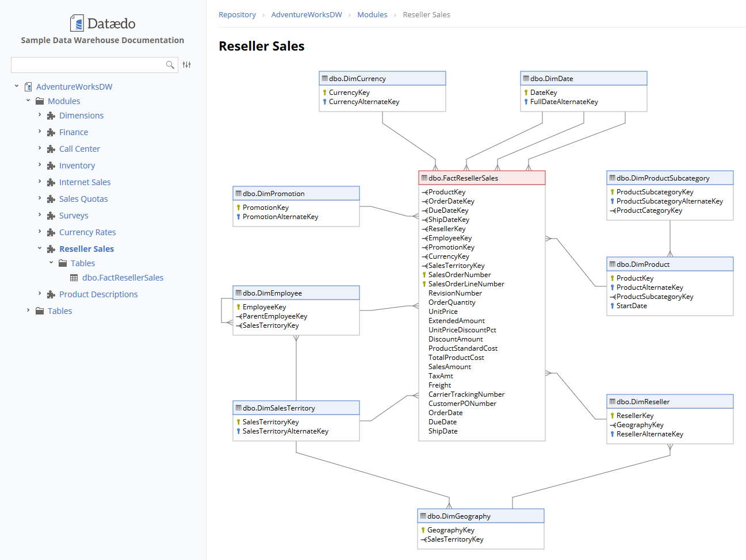Image resolution: width=746 pixels, height=560 pixels.
Task: Select the dbo.FactResellerSales table header in diagram
Action: coord(481,178)
